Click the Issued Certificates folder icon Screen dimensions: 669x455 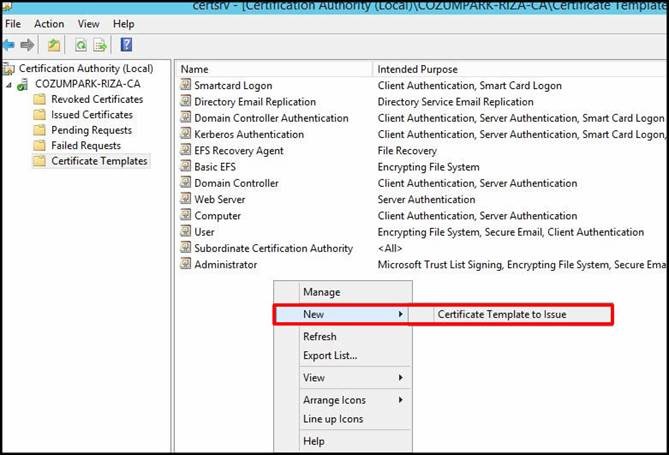[x=39, y=115]
